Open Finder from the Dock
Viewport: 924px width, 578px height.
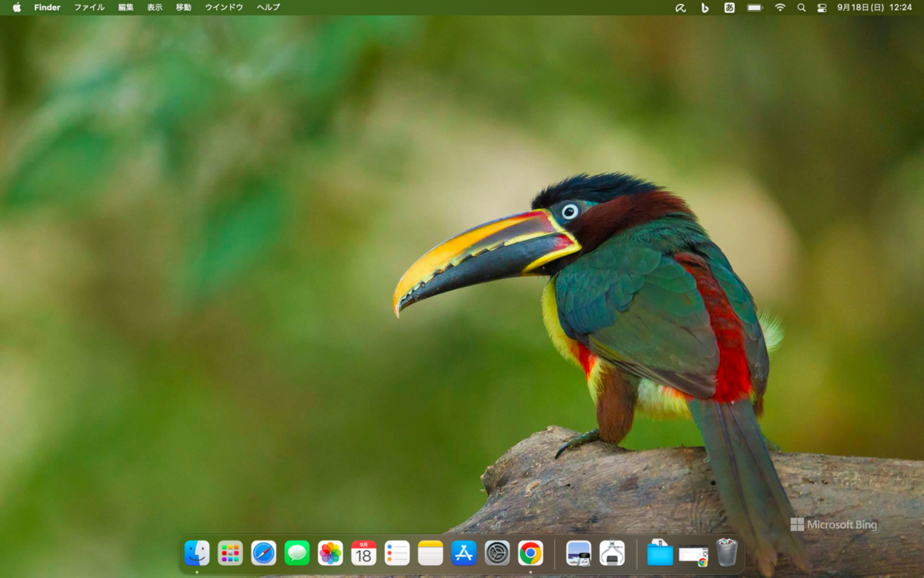[x=197, y=553]
